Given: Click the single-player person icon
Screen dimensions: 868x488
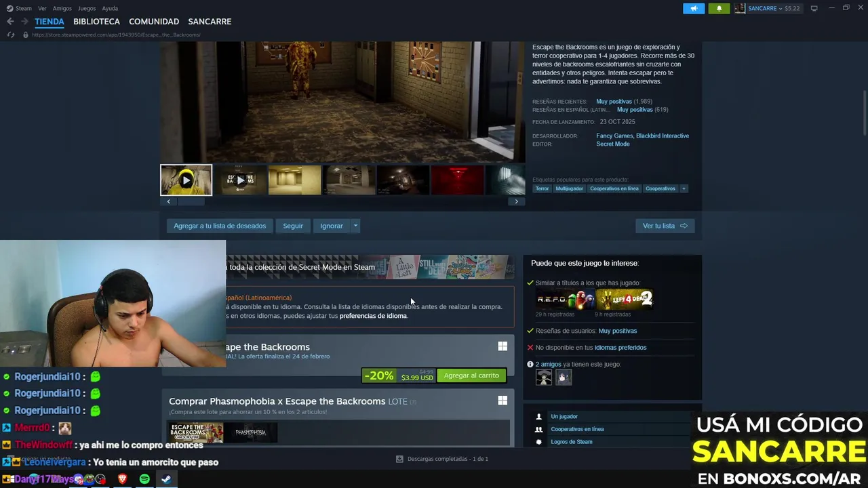Looking at the screenshot, I should tap(539, 417).
